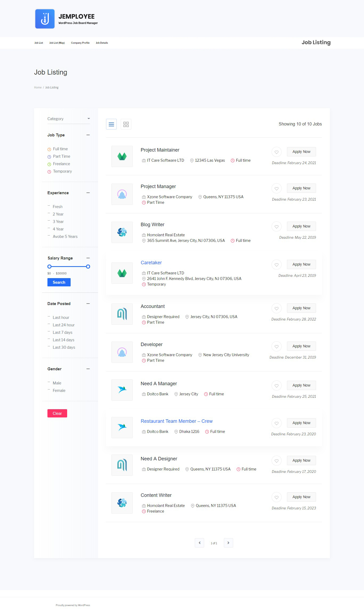Filter experience by Fresh
The image size is (364, 613).
coord(58,207)
